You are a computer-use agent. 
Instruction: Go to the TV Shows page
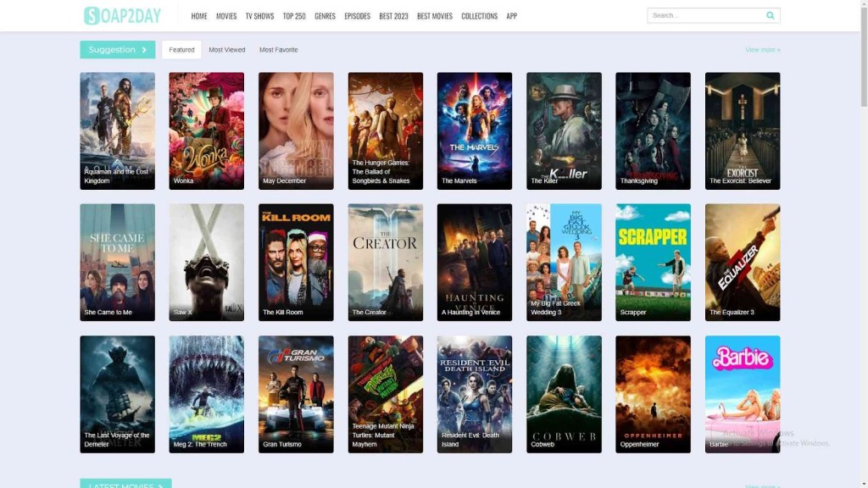tap(259, 16)
